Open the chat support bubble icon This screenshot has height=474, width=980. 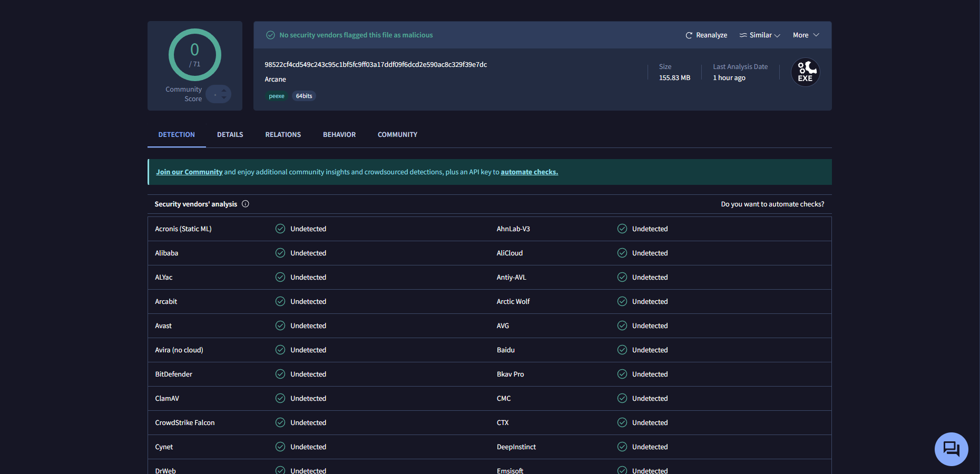pos(951,449)
